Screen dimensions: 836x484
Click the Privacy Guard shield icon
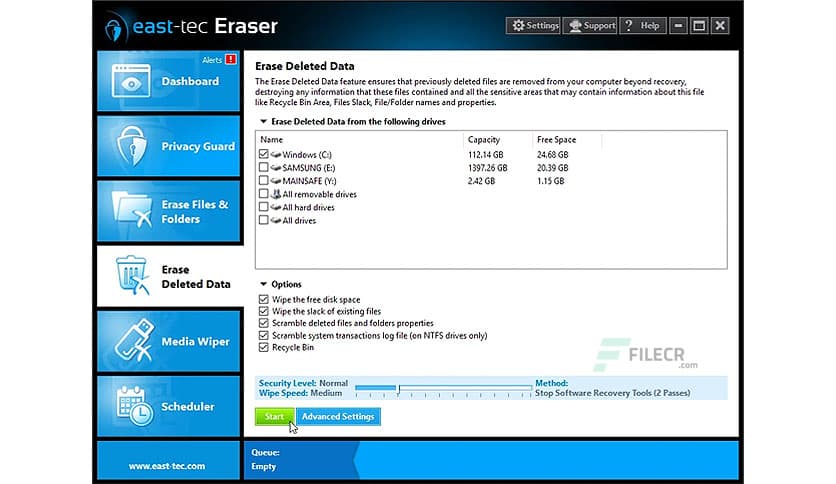131,146
